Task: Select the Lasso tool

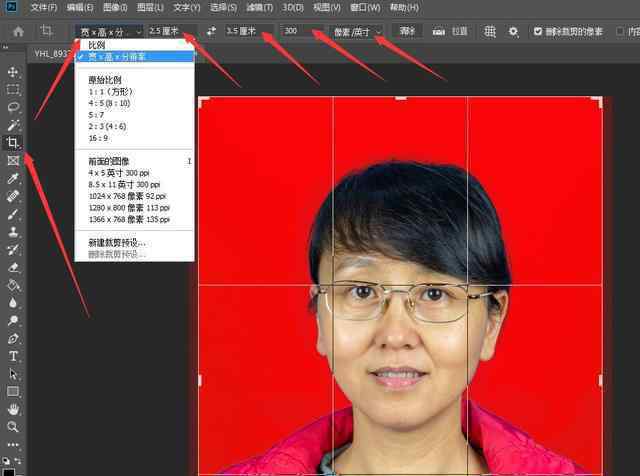Action: click(x=13, y=107)
